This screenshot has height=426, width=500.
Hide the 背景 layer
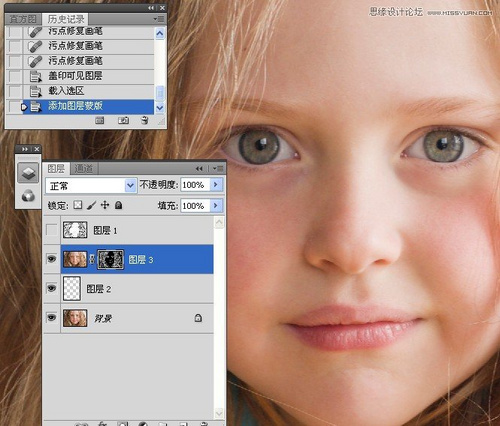coord(51,318)
